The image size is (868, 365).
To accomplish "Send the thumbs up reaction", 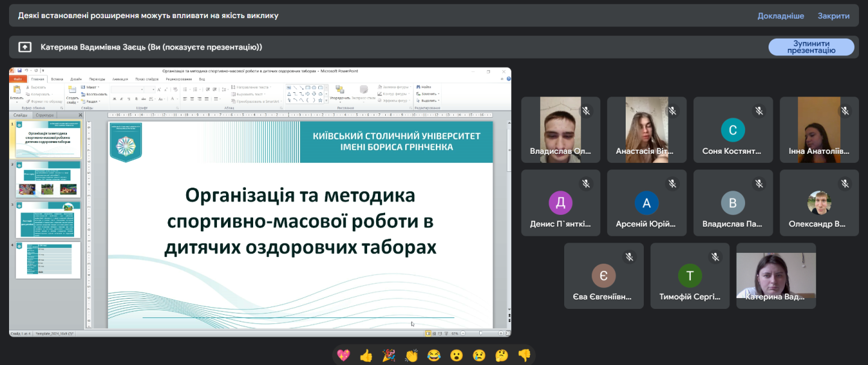I will click(x=366, y=355).
